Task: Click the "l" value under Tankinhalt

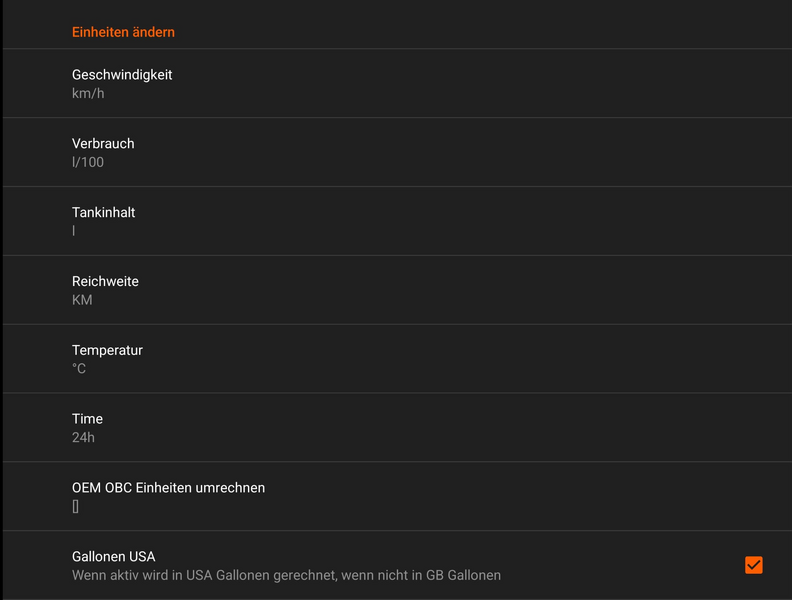Action: pyautogui.click(x=74, y=231)
